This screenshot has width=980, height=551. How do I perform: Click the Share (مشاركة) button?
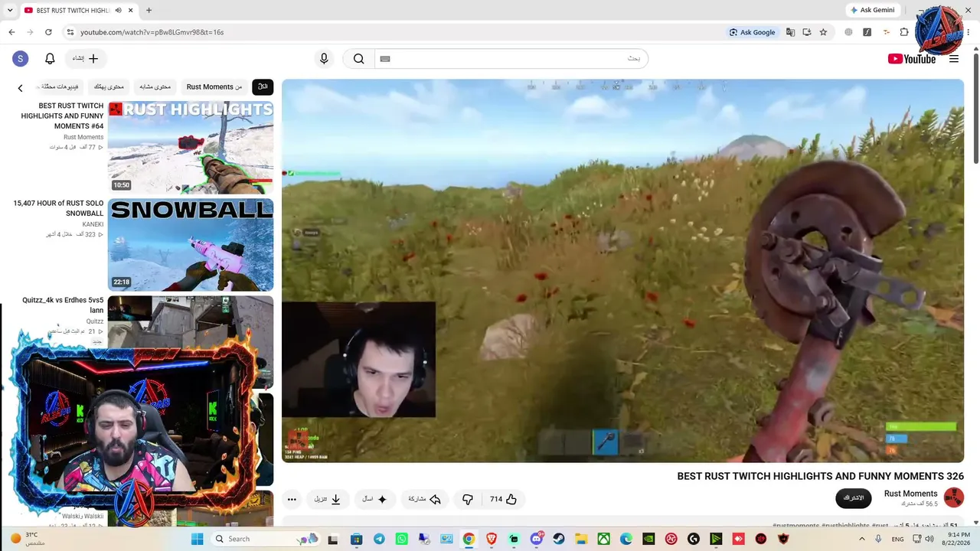pos(425,499)
